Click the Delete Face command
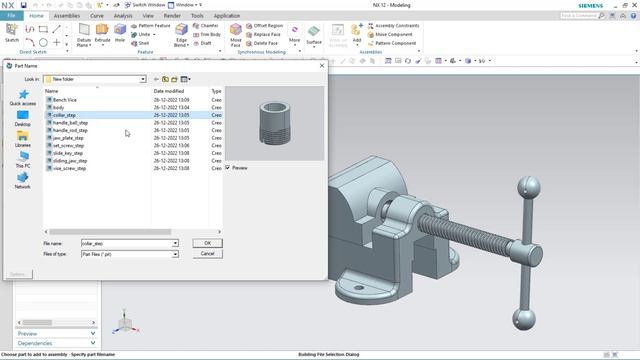Viewport: 640px width, 360px height. click(x=262, y=43)
